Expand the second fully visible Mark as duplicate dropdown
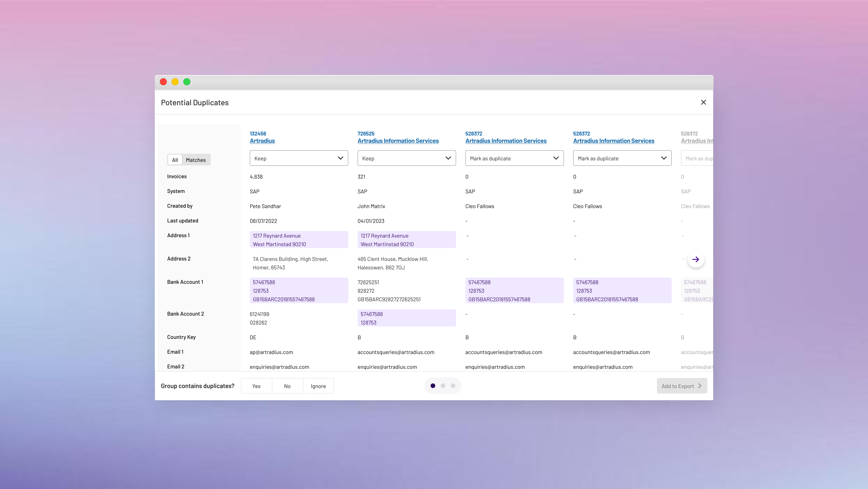Viewport: 868px width, 489px height. coord(622,158)
